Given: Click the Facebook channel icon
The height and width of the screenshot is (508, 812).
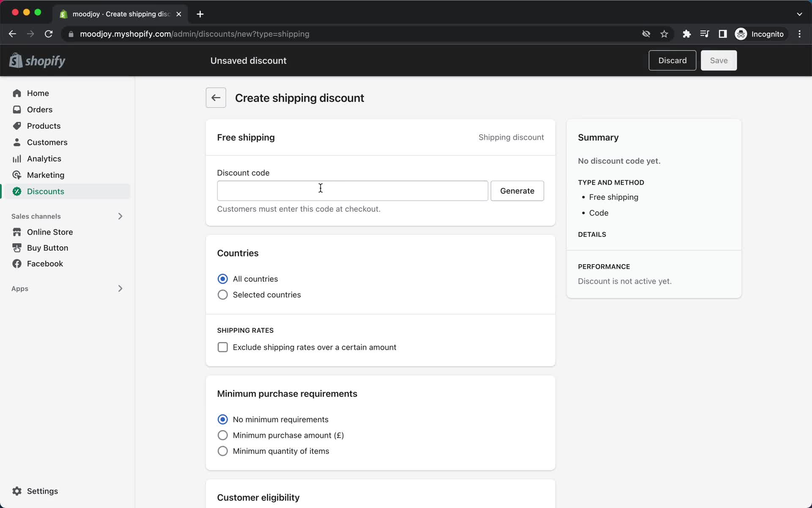Looking at the screenshot, I should pos(17,264).
